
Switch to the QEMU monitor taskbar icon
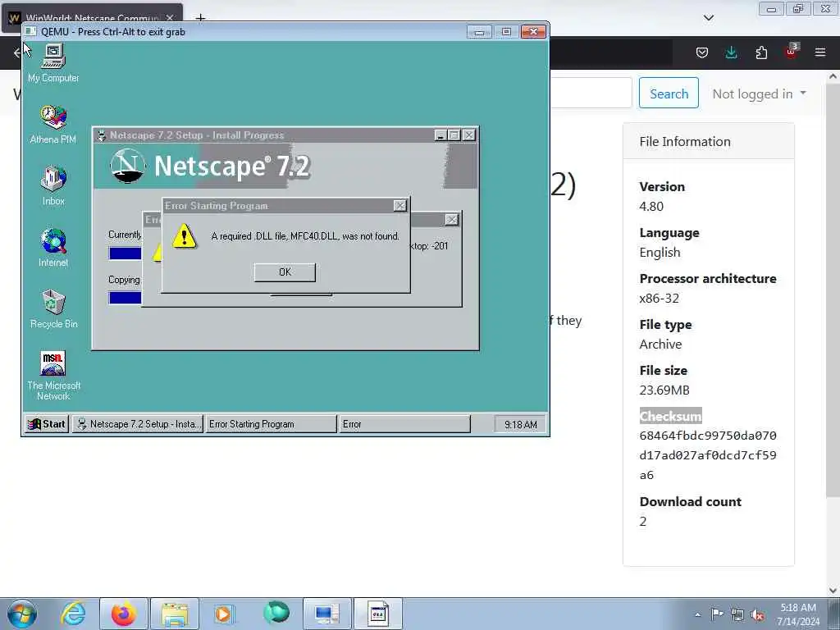[x=326, y=614]
